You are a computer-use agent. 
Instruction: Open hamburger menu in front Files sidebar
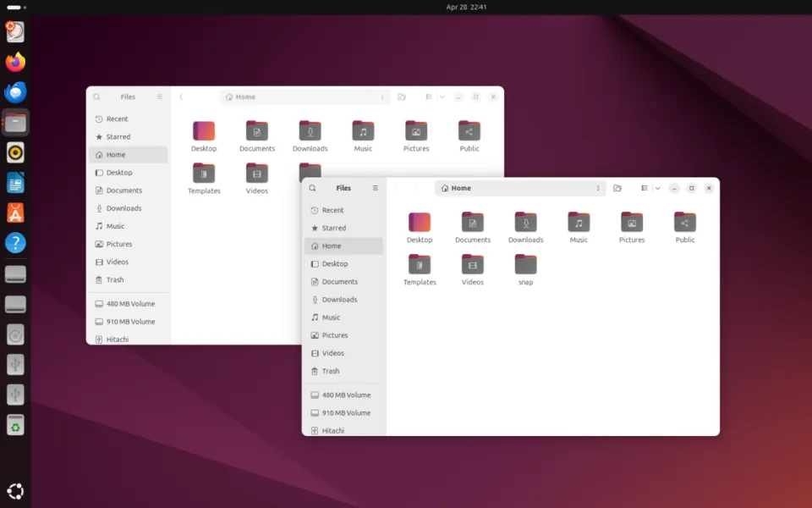point(376,188)
